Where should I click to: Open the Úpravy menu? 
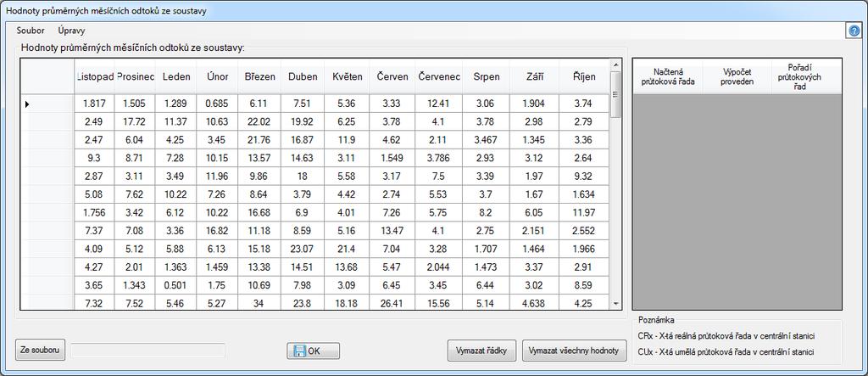(71, 31)
